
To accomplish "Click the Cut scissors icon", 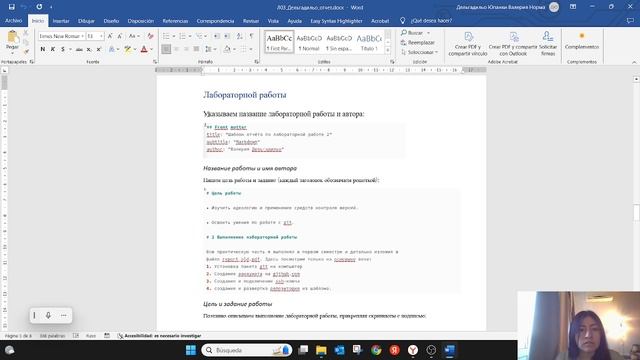I will [26, 32].
